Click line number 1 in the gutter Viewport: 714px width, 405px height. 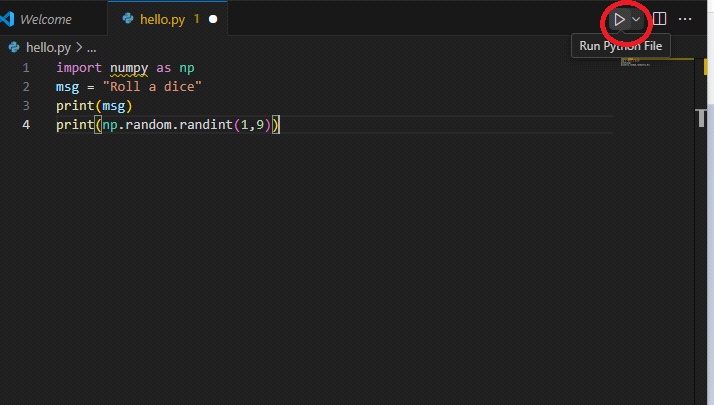point(25,68)
